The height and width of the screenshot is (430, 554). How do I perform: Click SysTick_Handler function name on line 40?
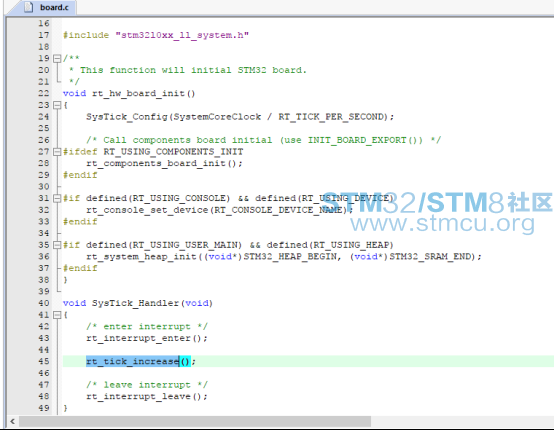135,304
